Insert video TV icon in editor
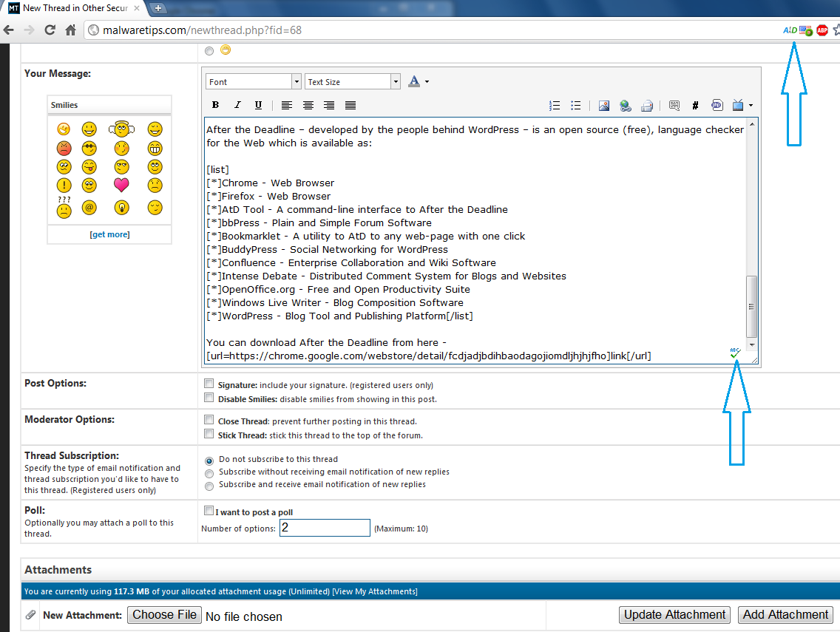This screenshot has height=632, width=840. click(x=738, y=105)
